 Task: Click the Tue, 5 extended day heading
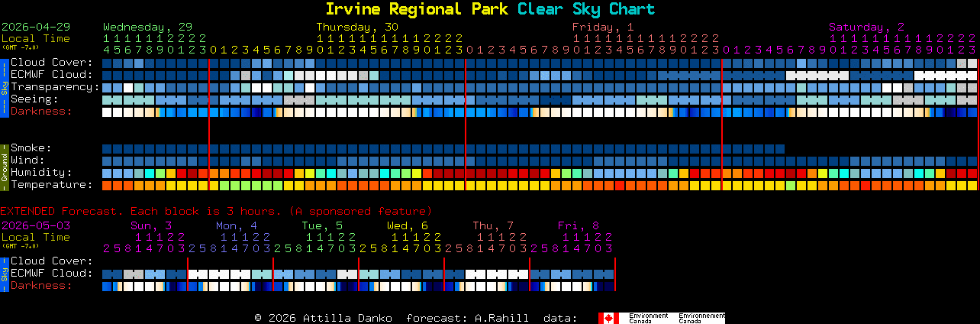click(322, 225)
